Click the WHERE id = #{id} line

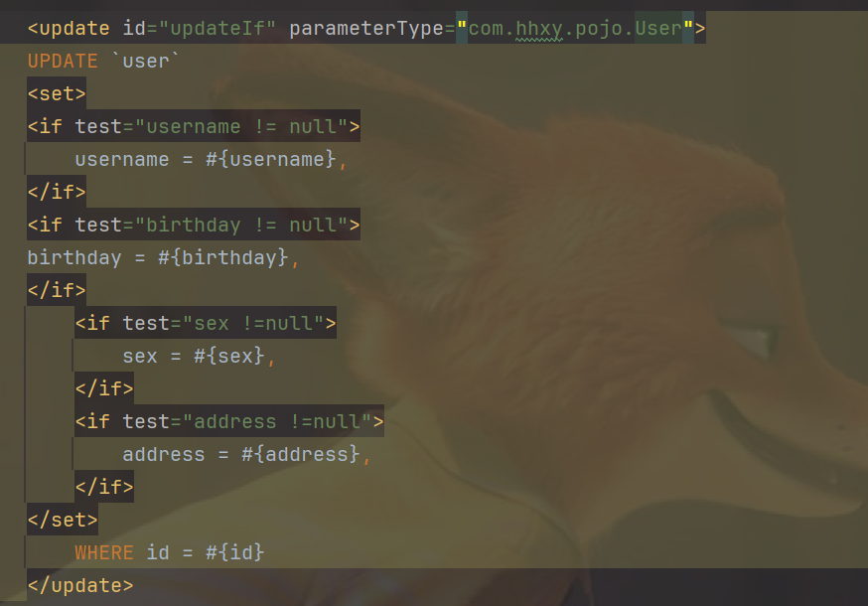click(170, 552)
